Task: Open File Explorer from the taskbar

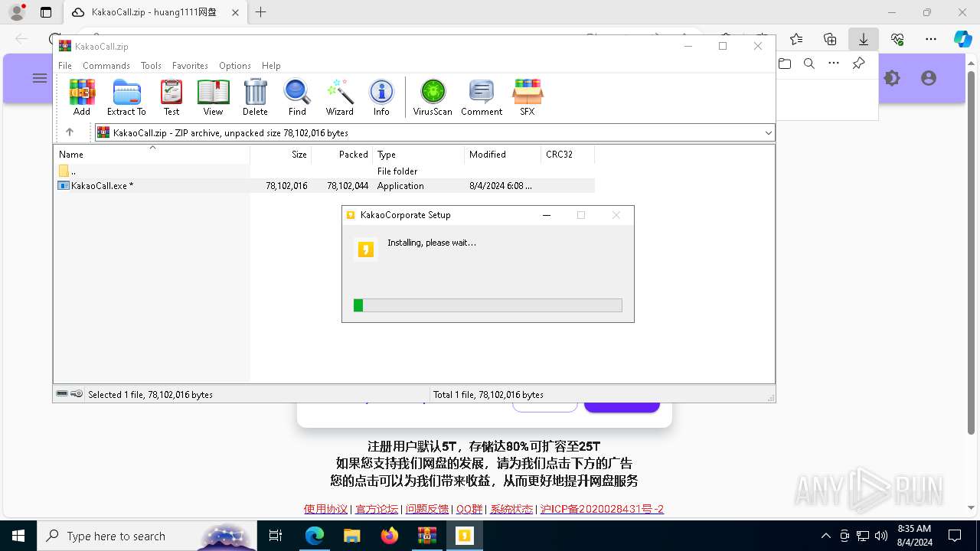Action: [351, 536]
